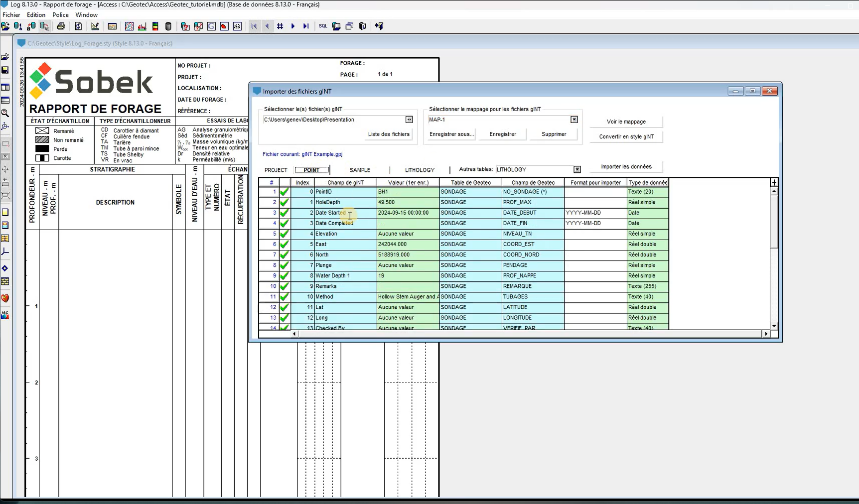The width and height of the screenshot is (859, 504).
Task: Click the yellow square icon in sidebar
Action: click(5, 212)
